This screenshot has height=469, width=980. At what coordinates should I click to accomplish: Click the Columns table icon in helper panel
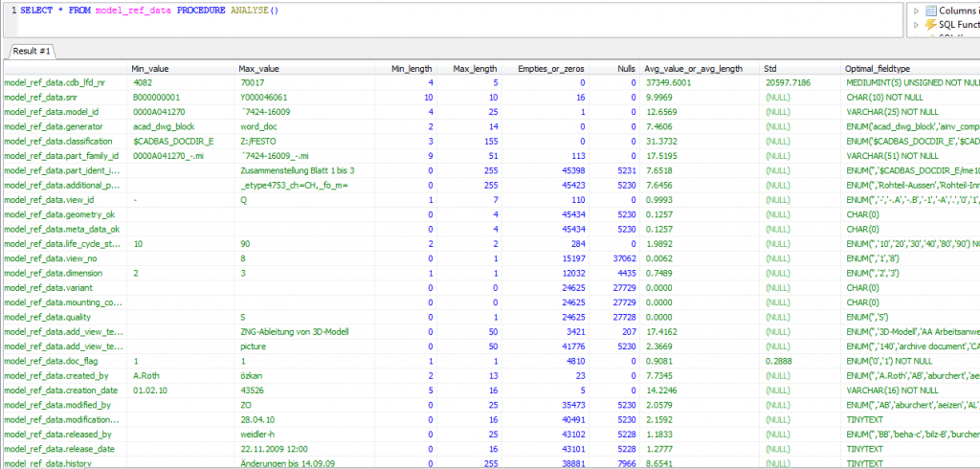tap(930, 10)
